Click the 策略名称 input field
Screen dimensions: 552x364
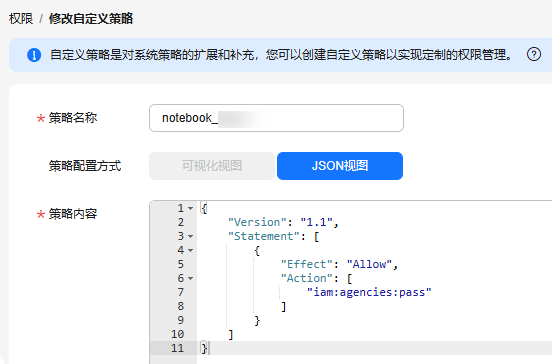pyautogui.click(x=276, y=118)
